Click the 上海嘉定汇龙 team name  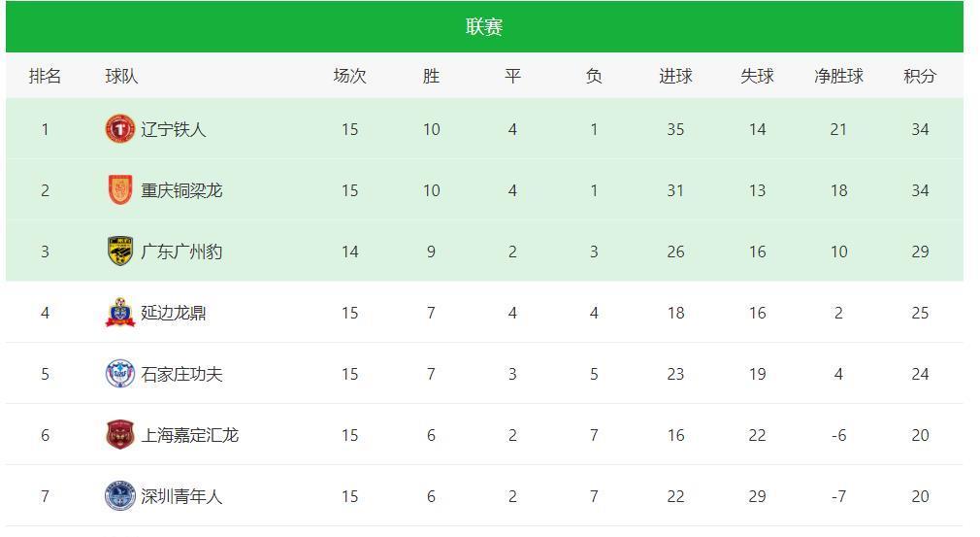click(x=189, y=436)
